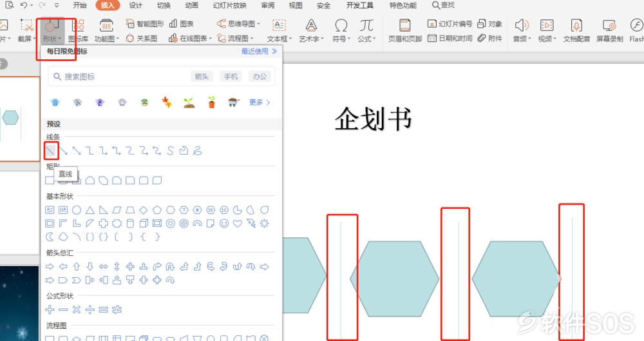Pick the right arrow from 箭头总汇
The width and height of the screenshot is (644, 341).
(50, 267)
